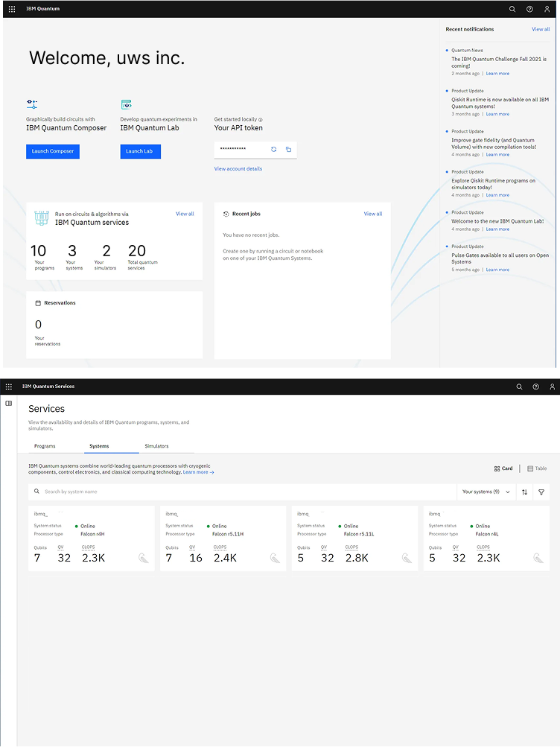Open Learn more link under systems description
560x747 pixels.
click(199, 472)
